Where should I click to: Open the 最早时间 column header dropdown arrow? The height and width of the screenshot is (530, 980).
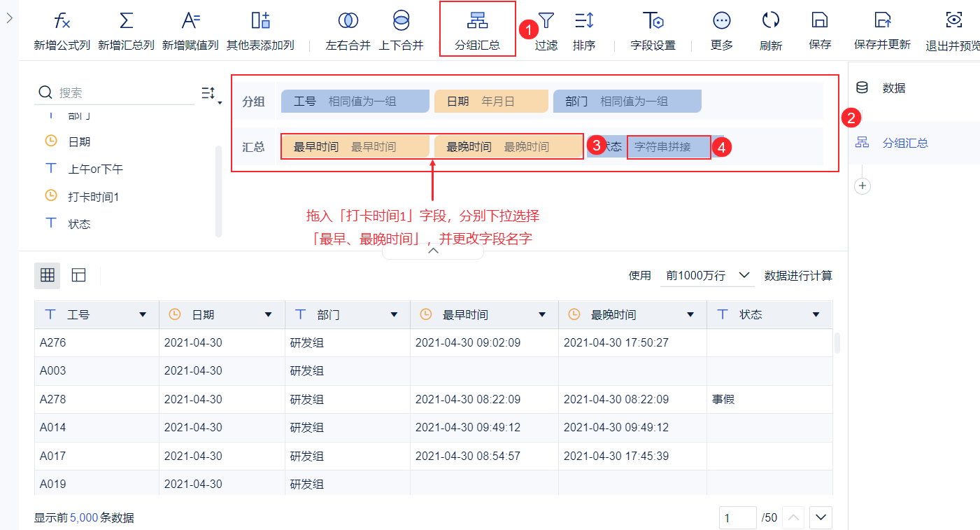542,315
